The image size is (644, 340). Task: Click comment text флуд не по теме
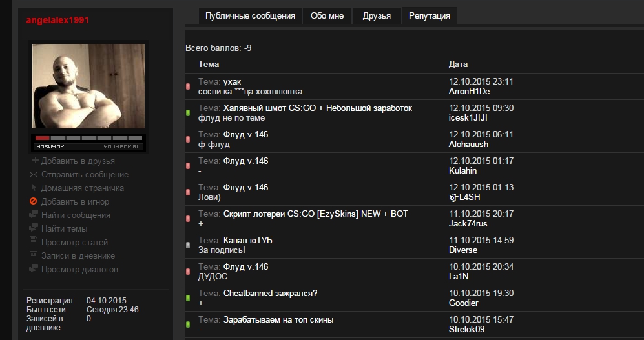(x=232, y=118)
